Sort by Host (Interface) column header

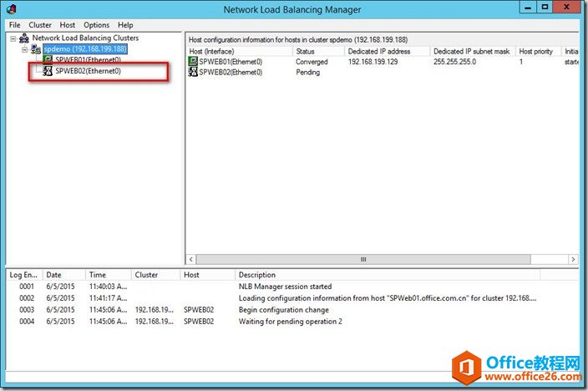click(x=240, y=52)
